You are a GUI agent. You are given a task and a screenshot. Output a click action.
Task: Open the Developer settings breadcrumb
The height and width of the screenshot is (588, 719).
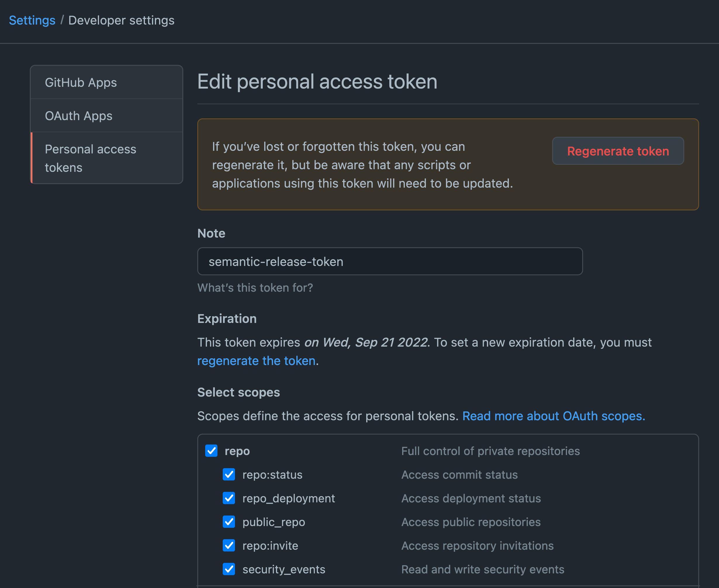coord(121,20)
